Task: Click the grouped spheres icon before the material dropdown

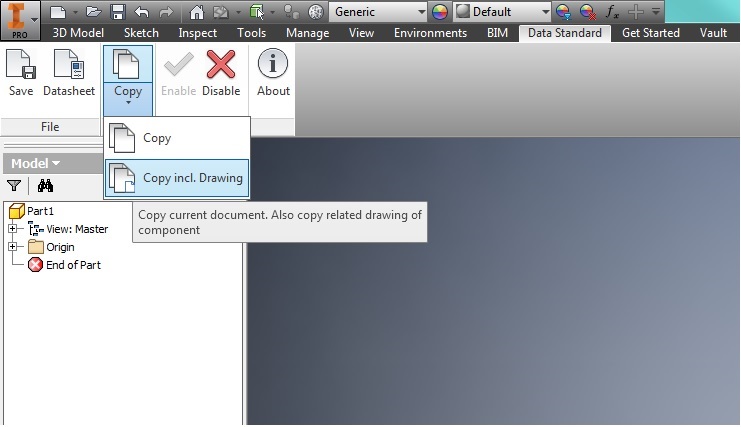Action: coord(291,12)
